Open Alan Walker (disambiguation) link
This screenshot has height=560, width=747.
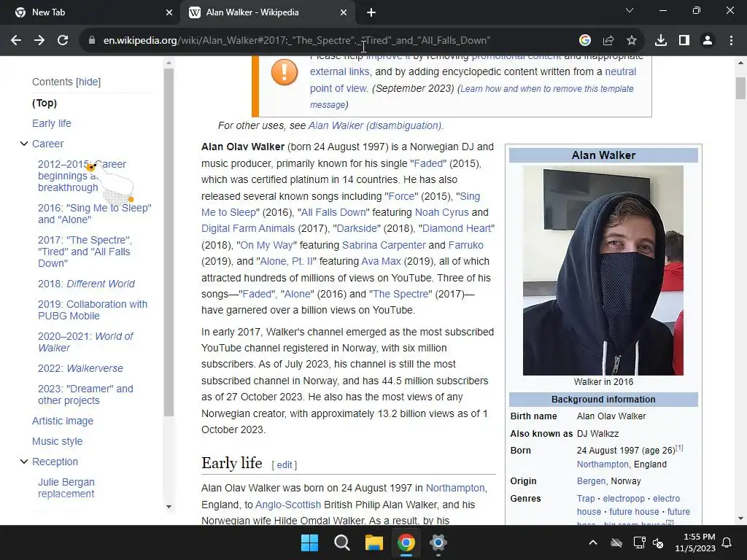click(x=375, y=125)
